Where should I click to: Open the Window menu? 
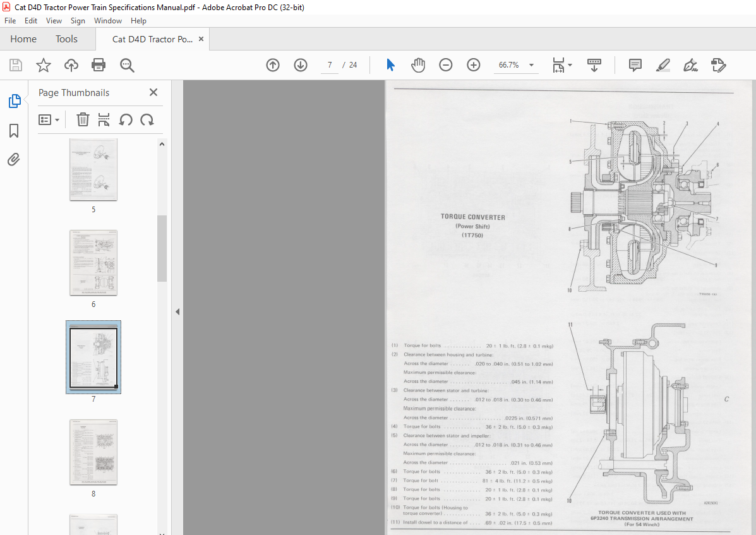[x=108, y=21]
